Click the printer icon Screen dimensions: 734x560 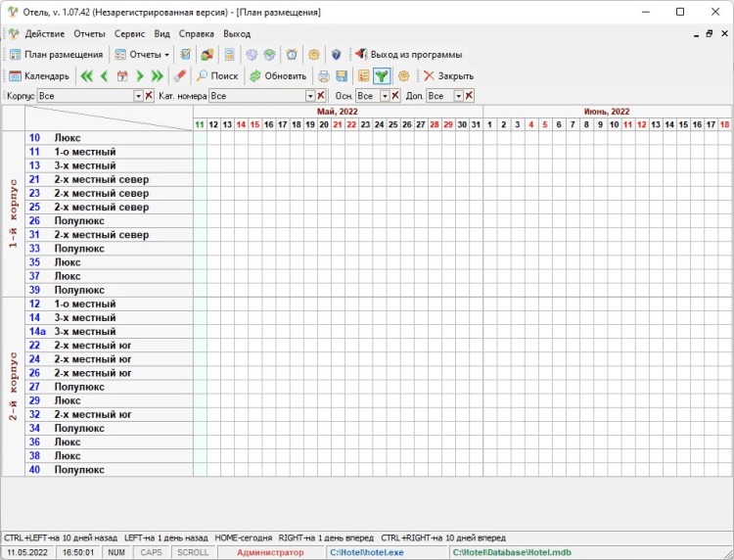(x=324, y=75)
